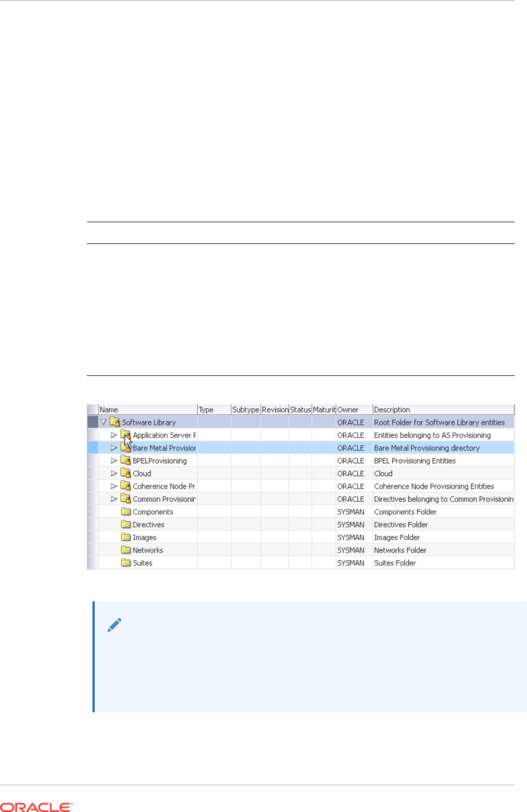The height and width of the screenshot is (812, 527).
Task: Select the Images folder name
Action: coord(145,538)
